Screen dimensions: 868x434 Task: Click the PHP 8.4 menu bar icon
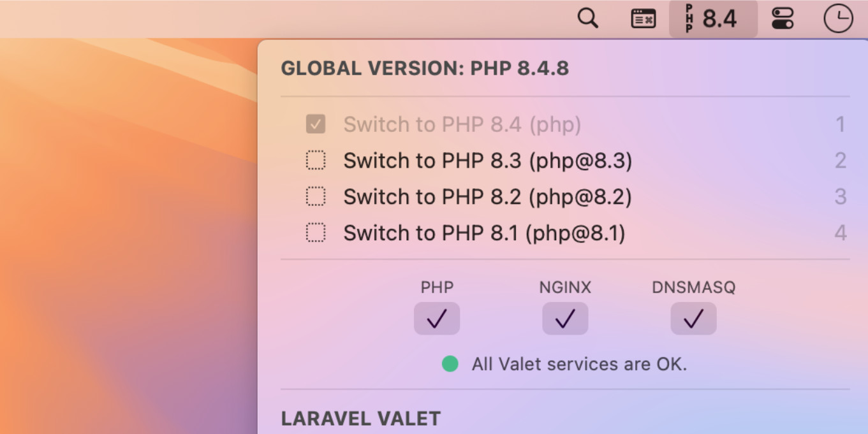(x=712, y=19)
